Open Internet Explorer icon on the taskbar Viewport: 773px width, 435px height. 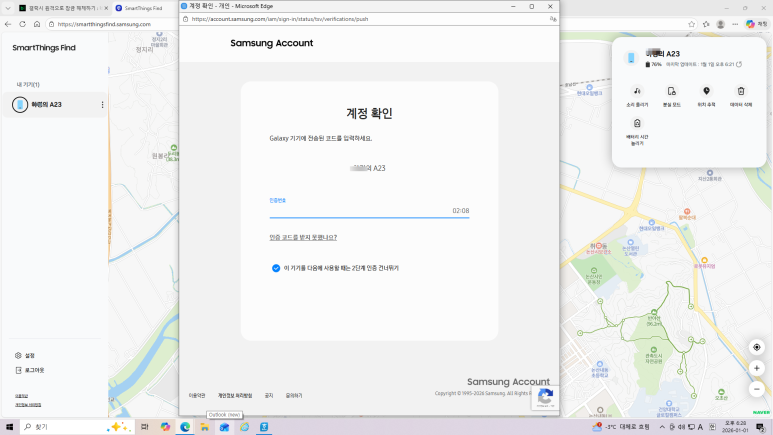click(245, 427)
